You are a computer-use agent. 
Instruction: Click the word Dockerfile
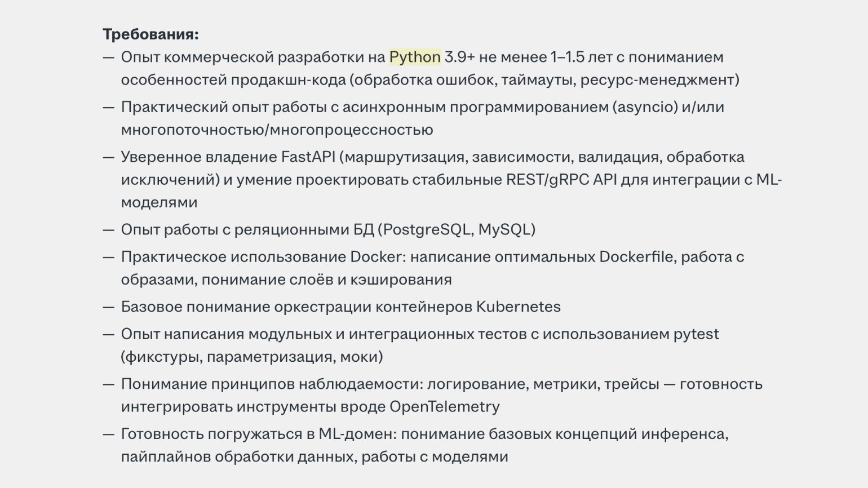click(636, 257)
